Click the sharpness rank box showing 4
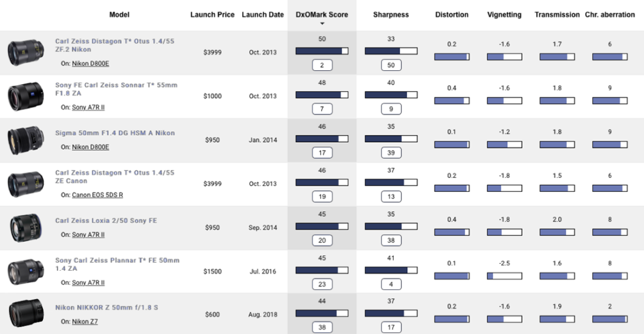The image size is (644, 334). click(x=390, y=284)
